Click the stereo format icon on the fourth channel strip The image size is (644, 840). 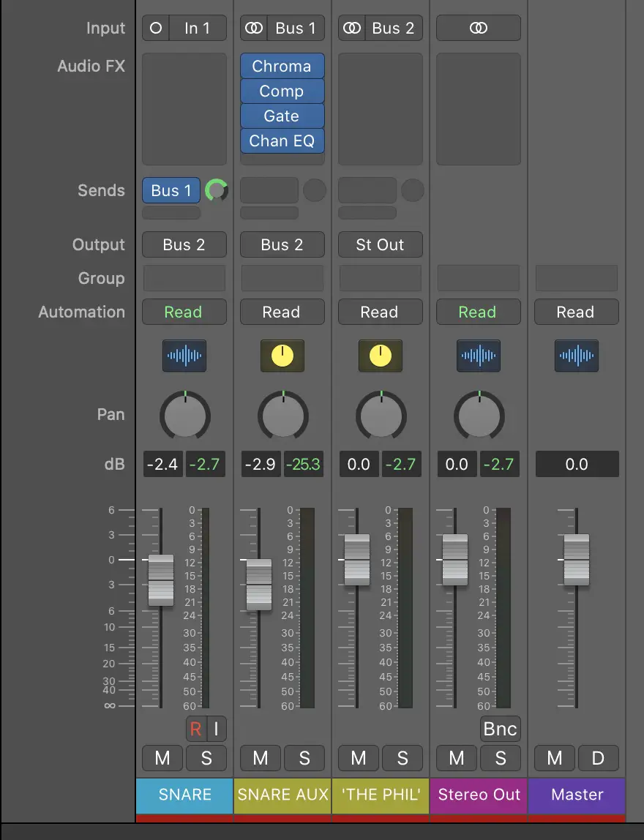[478, 28]
